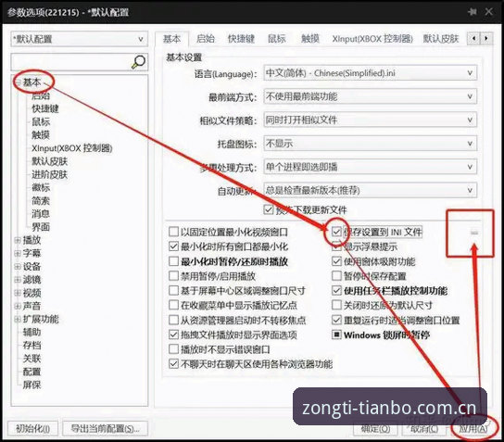Select 简索 in the tree
504x442 pixels.
[41, 201]
